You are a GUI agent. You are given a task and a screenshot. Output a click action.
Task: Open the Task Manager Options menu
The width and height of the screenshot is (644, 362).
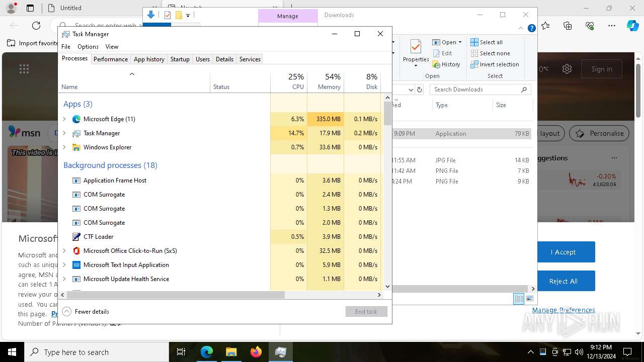[88, 47]
